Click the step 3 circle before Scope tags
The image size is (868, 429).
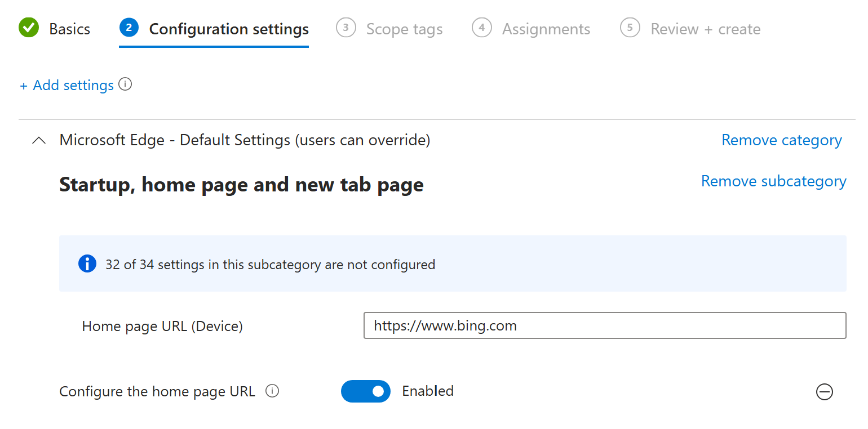pyautogui.click(x=346, y=28)
